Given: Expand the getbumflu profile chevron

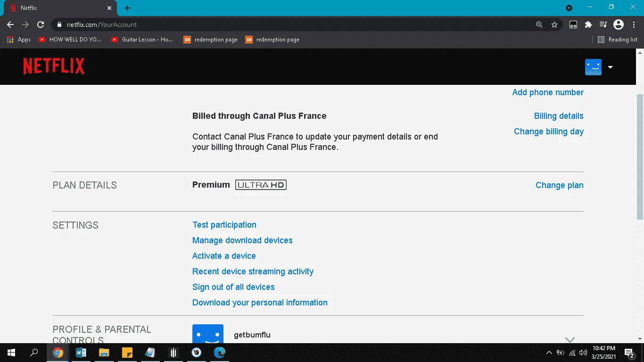Looking at the screenshot, I should click(x=570, y=340).
